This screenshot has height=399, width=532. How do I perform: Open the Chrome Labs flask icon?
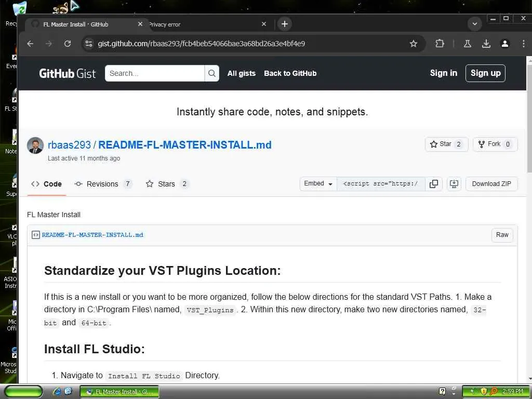[x=468, y=44]
